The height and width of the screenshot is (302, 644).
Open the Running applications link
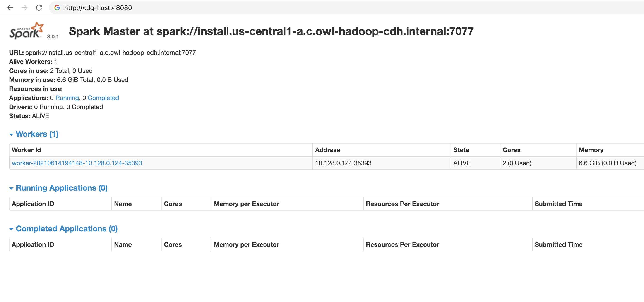click(x=67, y=98)
